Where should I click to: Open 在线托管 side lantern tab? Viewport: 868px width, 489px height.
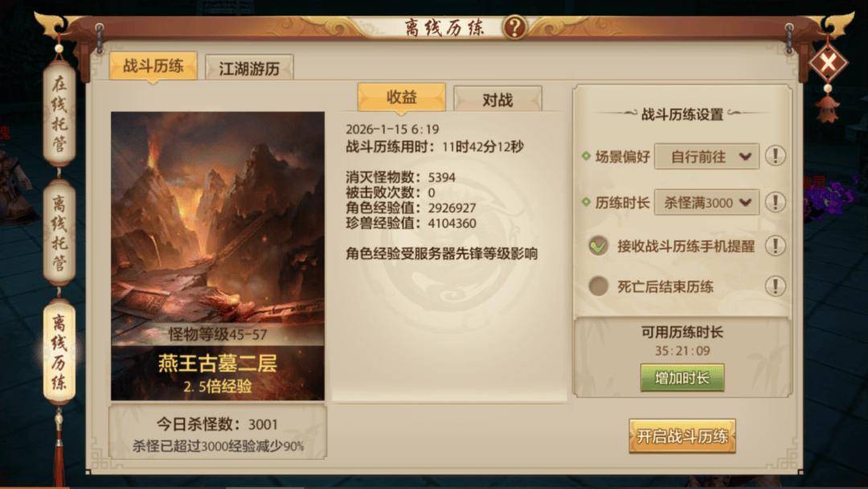(59, 114)
